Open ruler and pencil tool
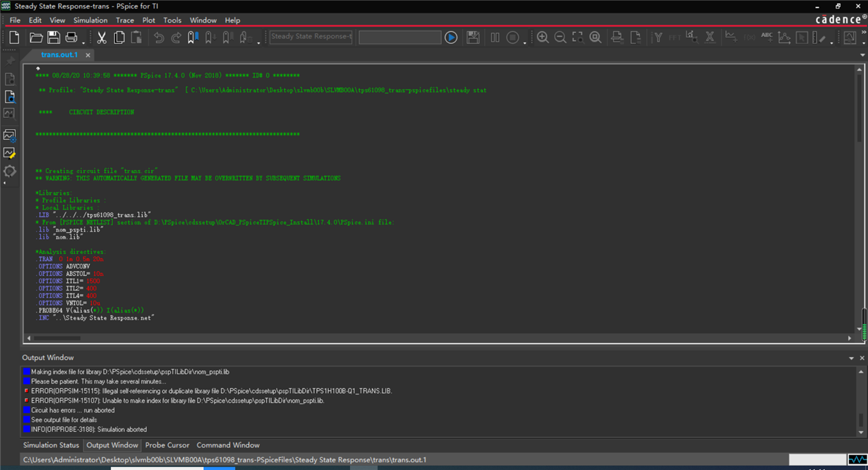Image resolution: width=868 pixels, height=470 pixels. tap(820, 37)
